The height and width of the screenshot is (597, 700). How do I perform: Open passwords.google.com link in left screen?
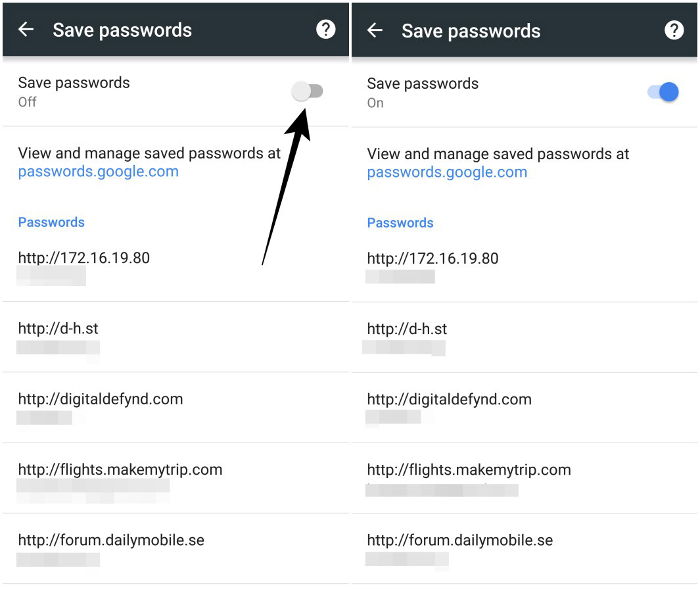point(99,172)
